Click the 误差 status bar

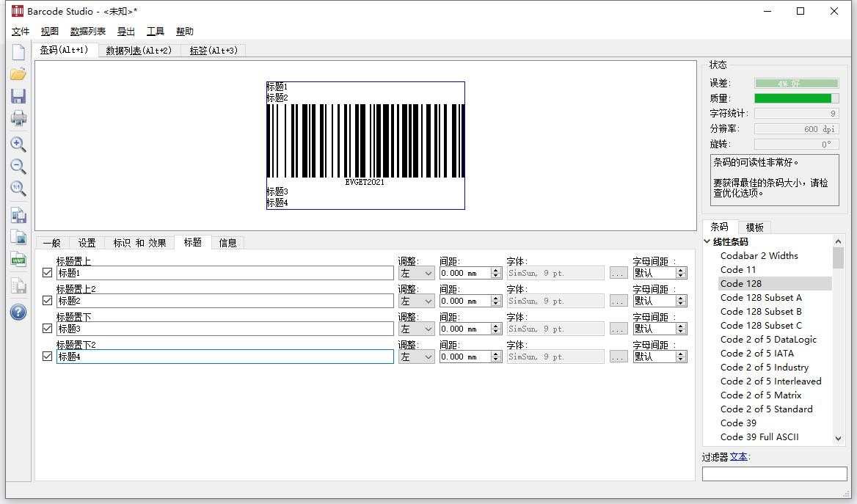[x=796, y=83]
